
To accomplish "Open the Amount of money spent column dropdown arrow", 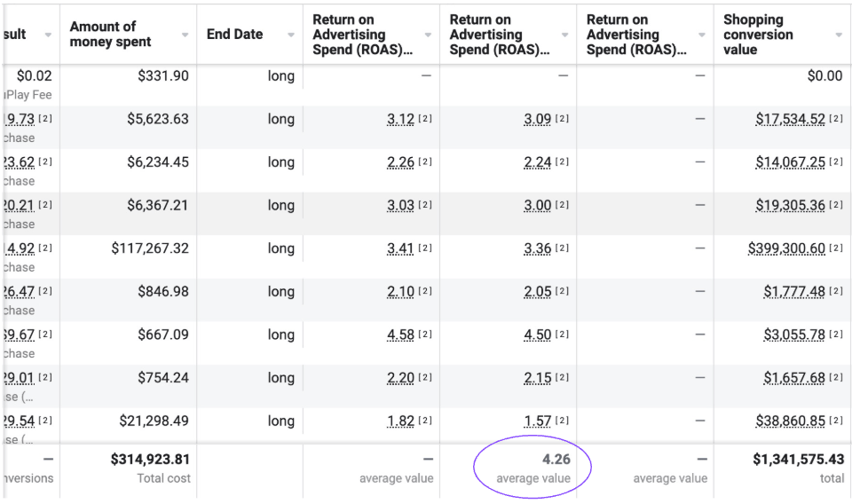I will coord(185,35).
